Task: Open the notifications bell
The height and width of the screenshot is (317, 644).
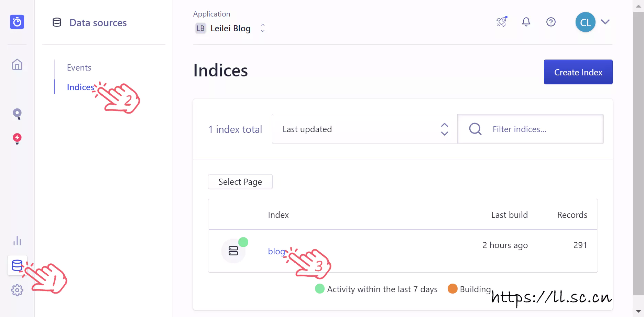Action: (526, 22)
